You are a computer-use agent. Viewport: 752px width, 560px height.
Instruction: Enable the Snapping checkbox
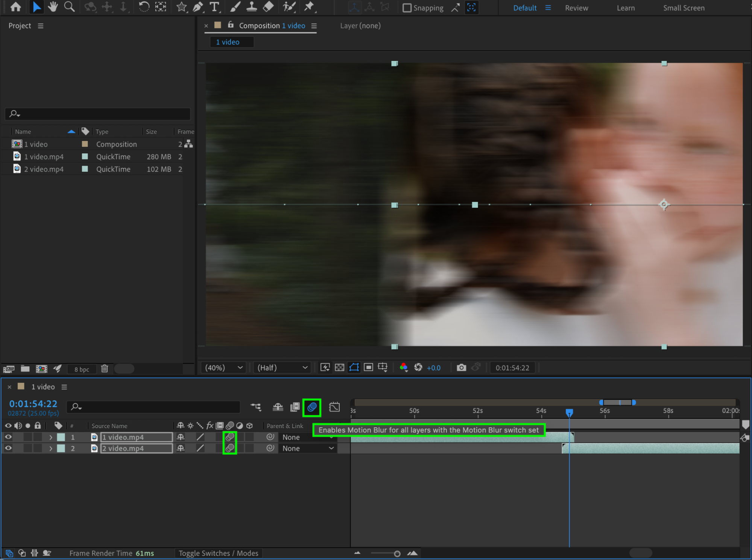click(x=407, y=8)
